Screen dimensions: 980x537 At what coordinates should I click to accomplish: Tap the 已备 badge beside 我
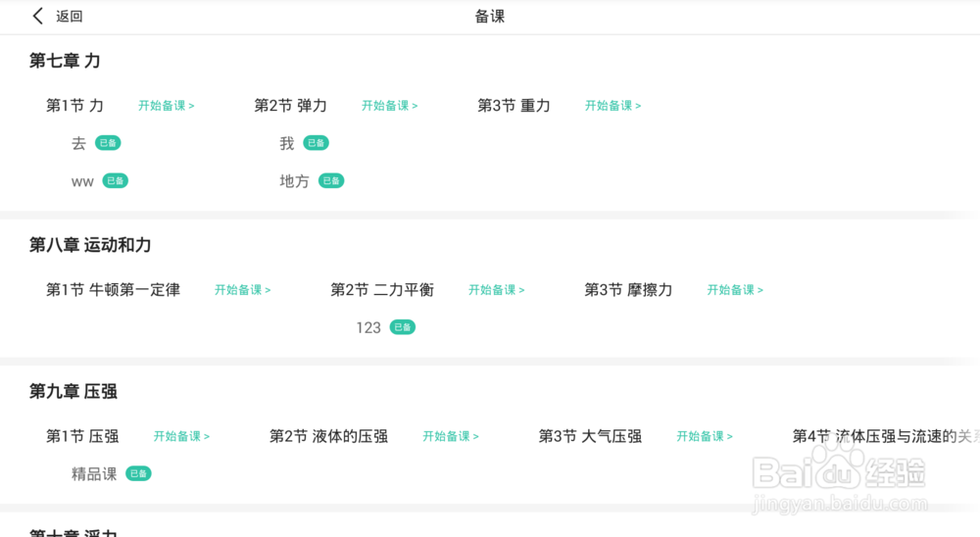coord(316,143)
